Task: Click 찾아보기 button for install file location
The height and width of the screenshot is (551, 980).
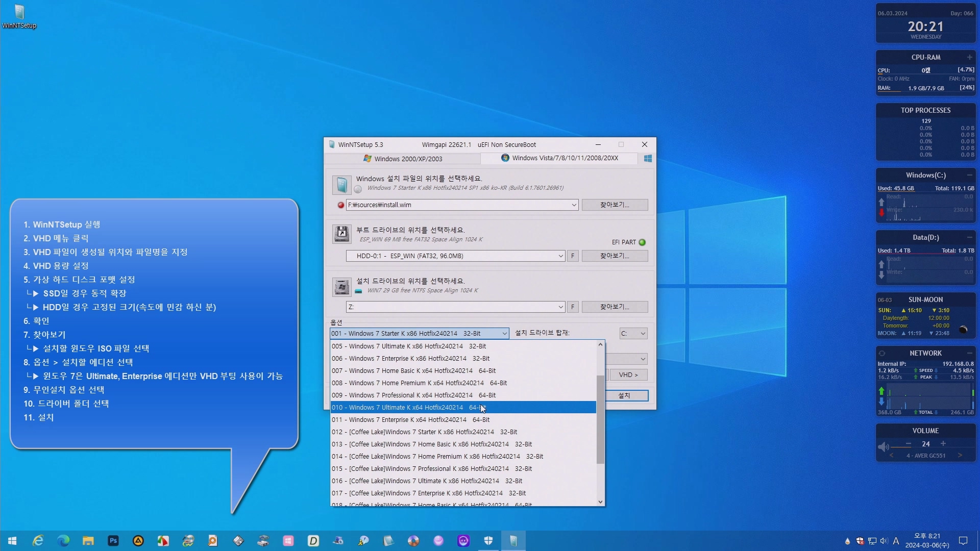Action: coord(615,205)
